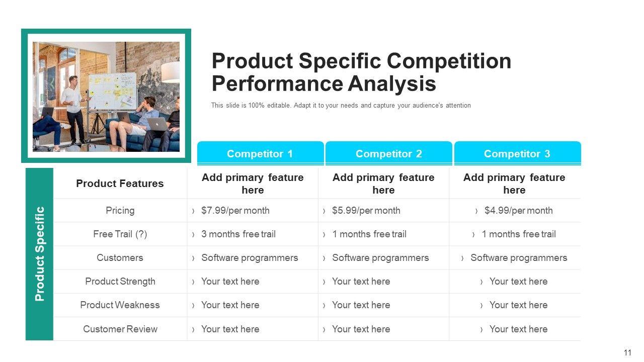Click the chevron bullet before $5.99/per month
This screenshot has width=644, height=362.
(x=324, y=211)
